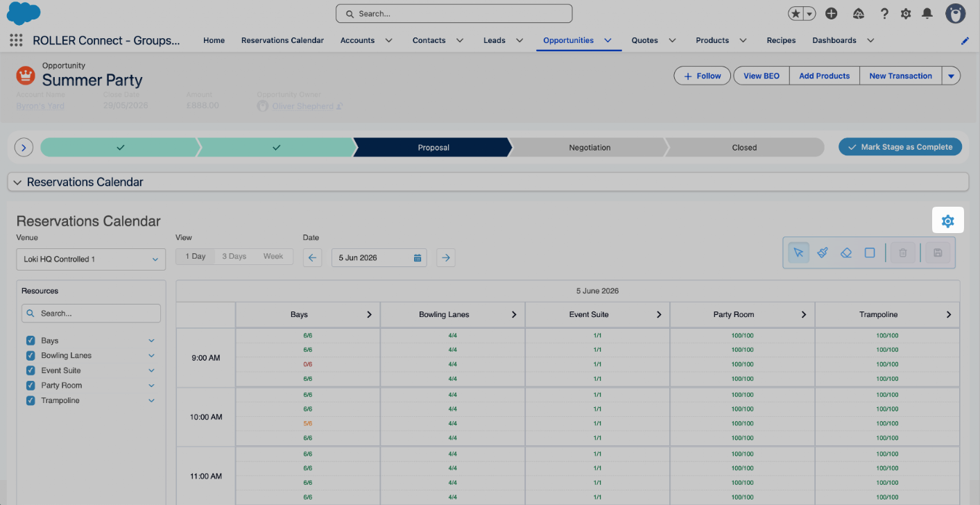Switch the view to 3 Days
The image size is (980, 505).
(234, 257)
